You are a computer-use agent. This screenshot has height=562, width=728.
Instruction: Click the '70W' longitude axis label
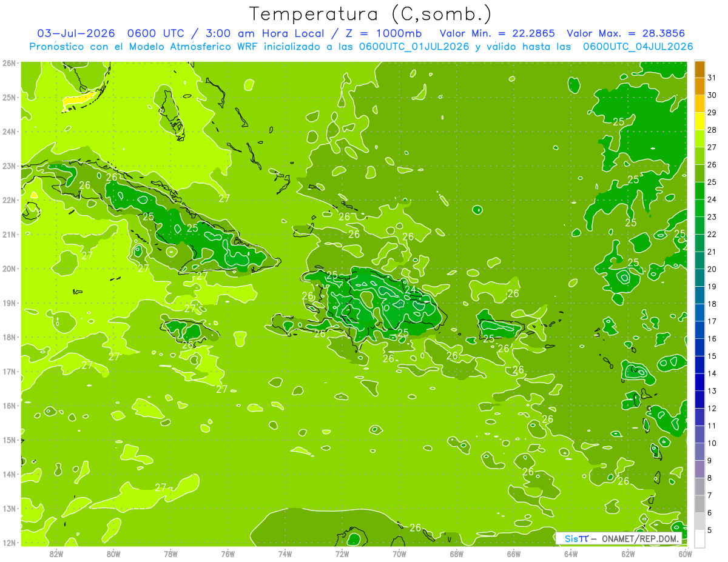tap(399, 554)
